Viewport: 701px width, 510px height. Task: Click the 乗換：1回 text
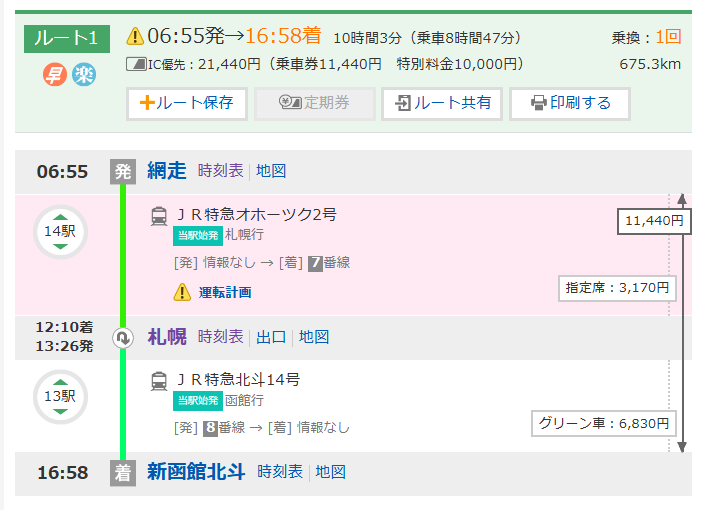[x=646, y=37]
